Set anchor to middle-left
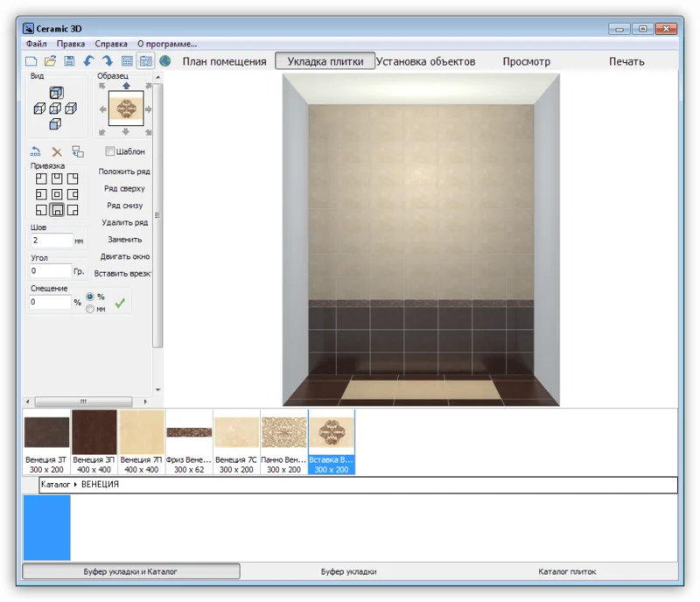700x602 pixels. click(41, 194)
